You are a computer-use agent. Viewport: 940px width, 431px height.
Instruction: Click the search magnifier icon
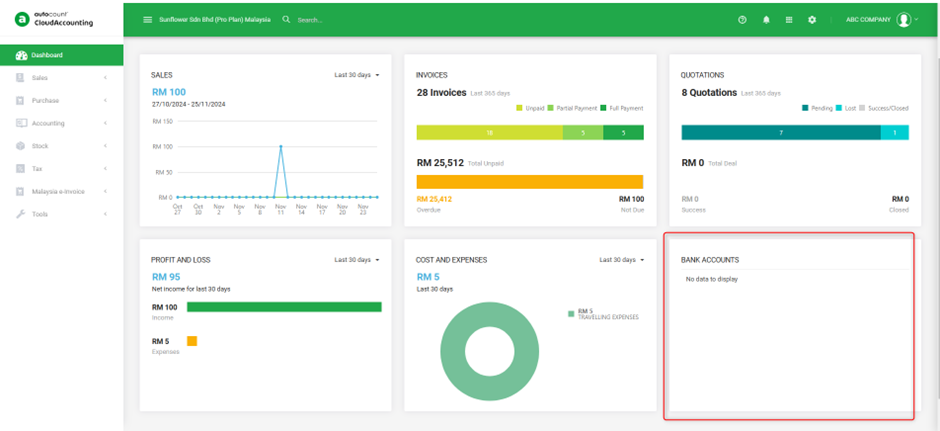click(x=286, y=19)
